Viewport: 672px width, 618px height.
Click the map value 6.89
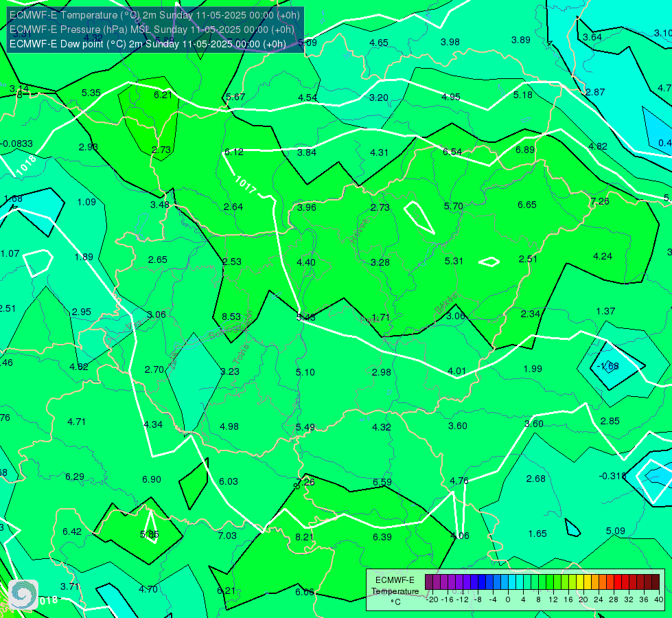pos(525,150)
